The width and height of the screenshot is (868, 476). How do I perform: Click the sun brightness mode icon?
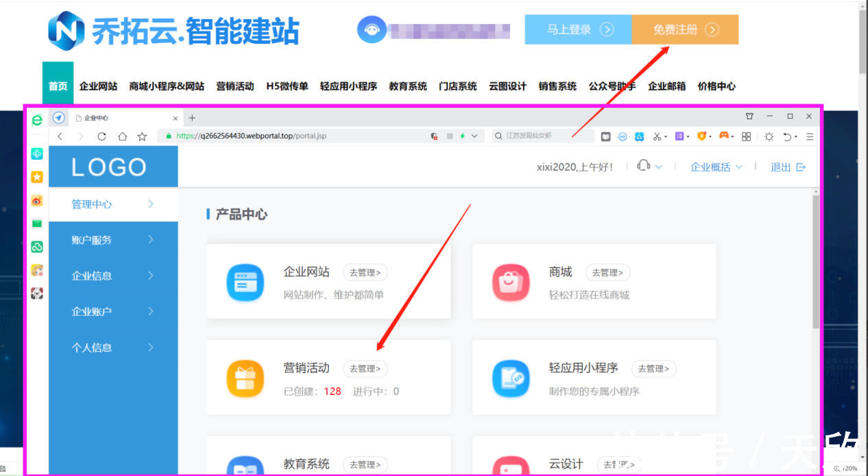click(x=769, y=136)
